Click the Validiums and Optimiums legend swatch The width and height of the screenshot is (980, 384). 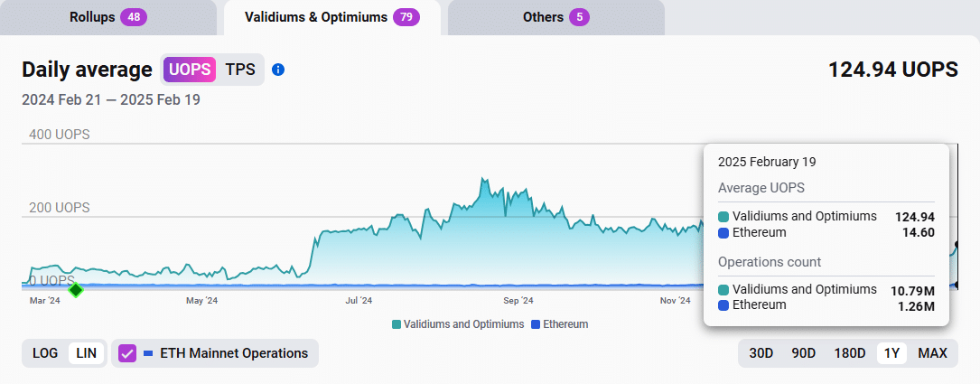pyautogui.click(x=397, y=324)
